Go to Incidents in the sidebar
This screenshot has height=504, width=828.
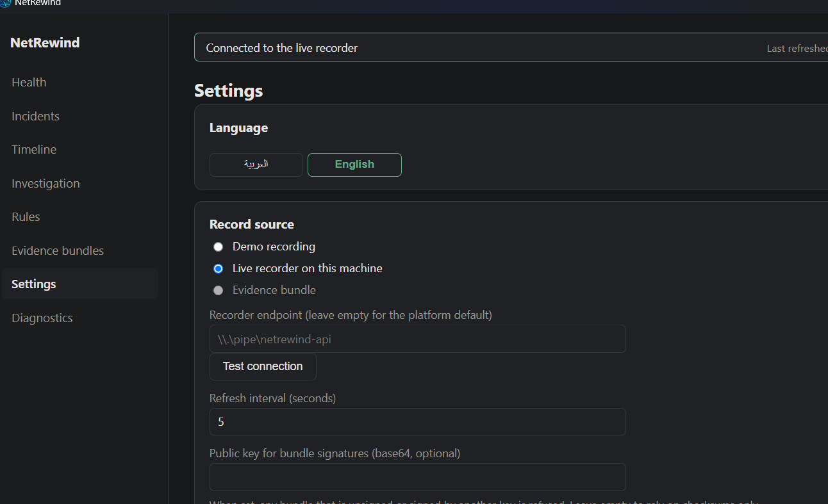35,116
